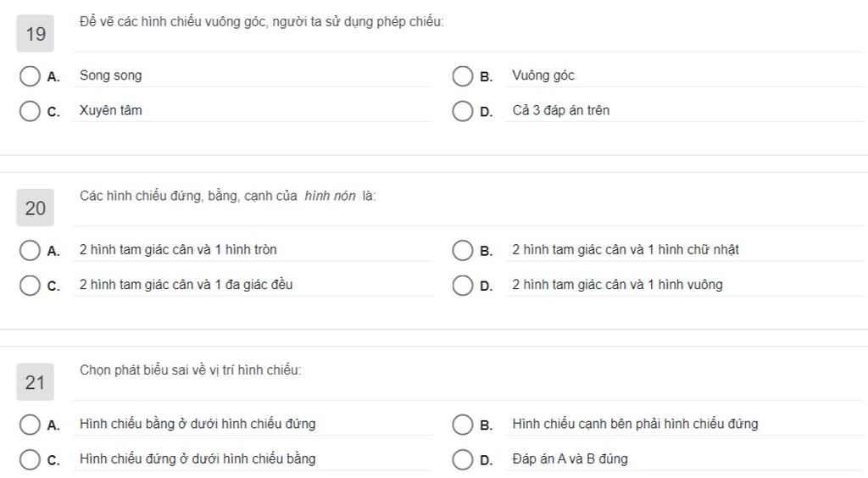Image resolution: width=868 pixels, height=478 pixels.
Task: Click the 'Xuyên tâm' answer text
Action: [x=111, y=110]
